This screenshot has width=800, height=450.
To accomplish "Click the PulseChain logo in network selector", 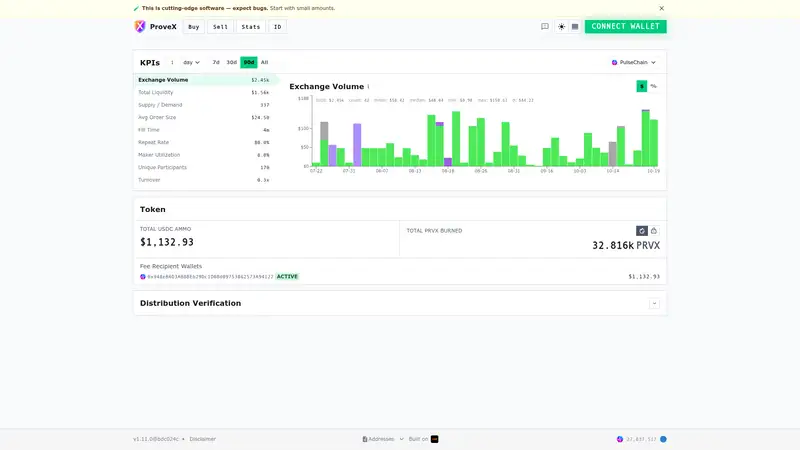I will click(x=614, y=62).
